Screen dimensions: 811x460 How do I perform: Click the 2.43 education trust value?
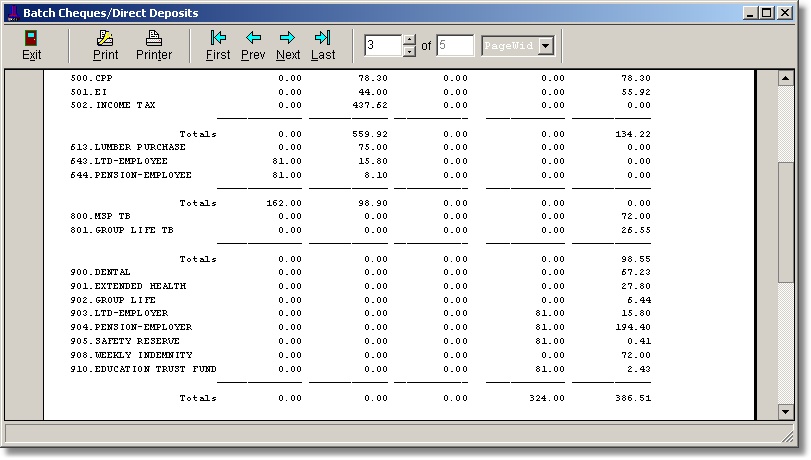[639, 369]
